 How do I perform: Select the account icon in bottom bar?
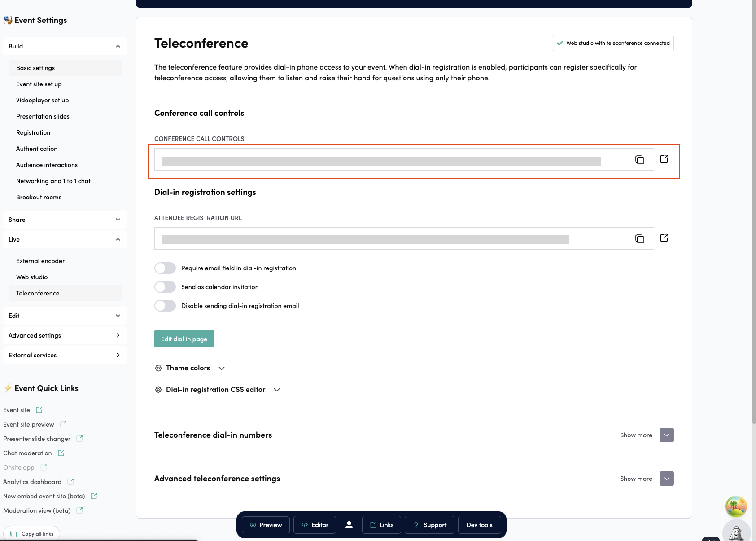(349, 524)
